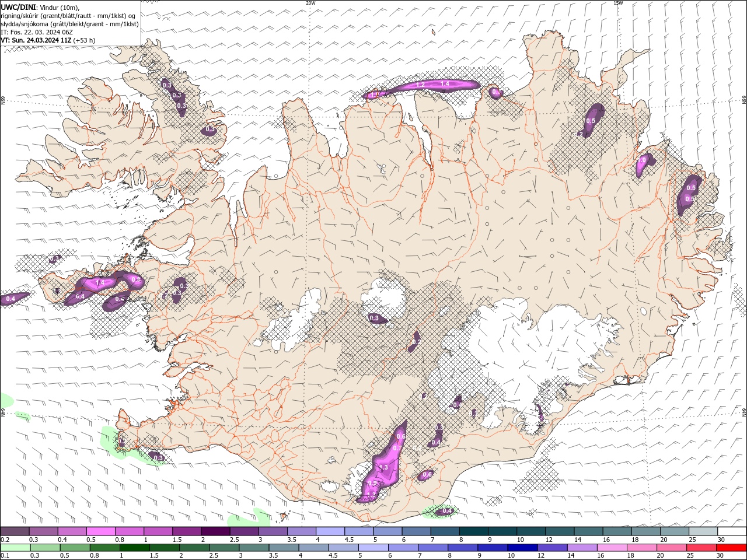Click the '1.4' value in north coast snow band
Viewport: 747px width, 560px height.
click(x=445, y=84)
